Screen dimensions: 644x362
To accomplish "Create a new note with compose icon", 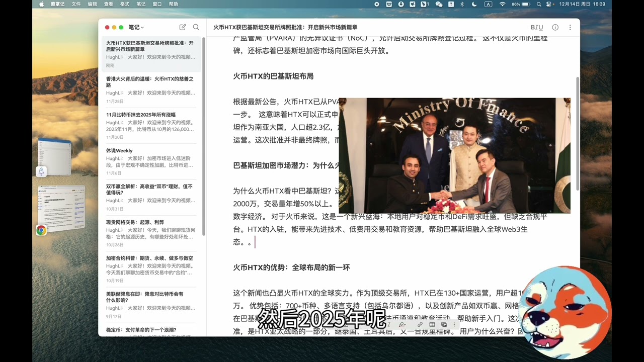I will (x=183, y=27).
